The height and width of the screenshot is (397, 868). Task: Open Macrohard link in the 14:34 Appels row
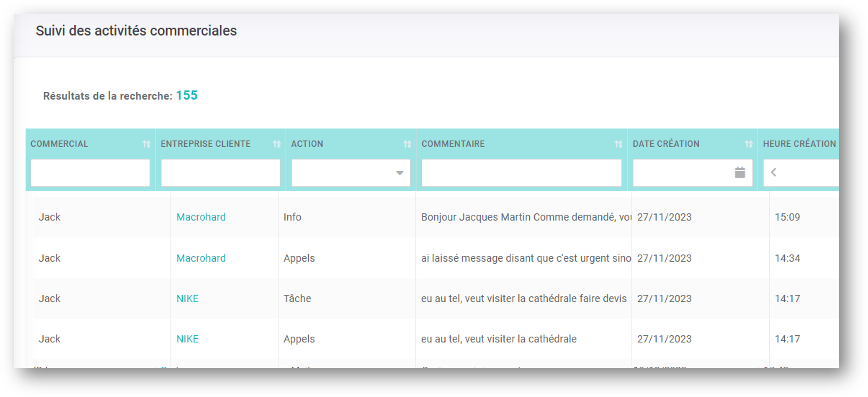(201, 258)
